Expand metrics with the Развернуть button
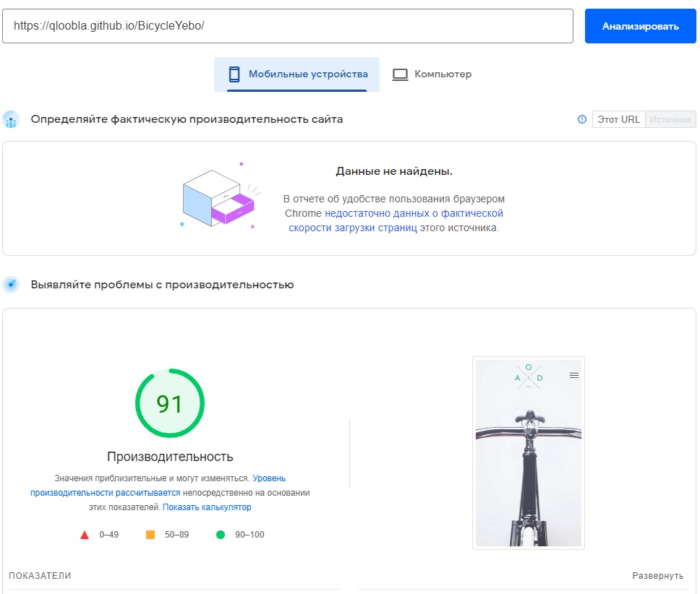This screenshot has height=594, width=700. (x=657, y=576)
